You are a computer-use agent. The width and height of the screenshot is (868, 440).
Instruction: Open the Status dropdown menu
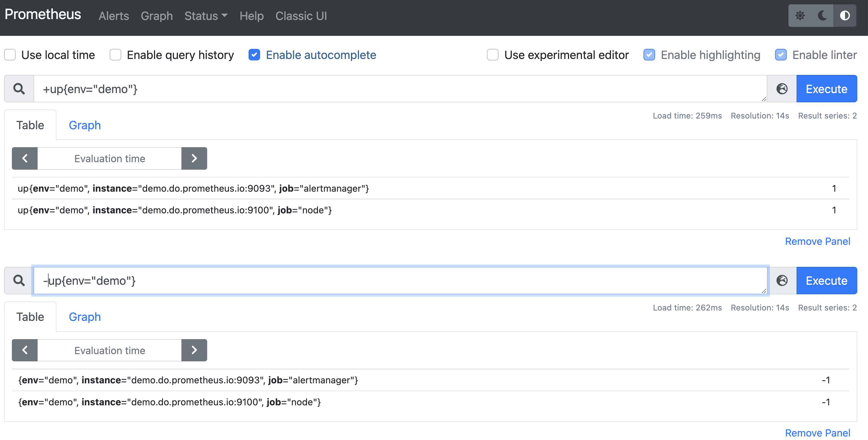[206, 16]
